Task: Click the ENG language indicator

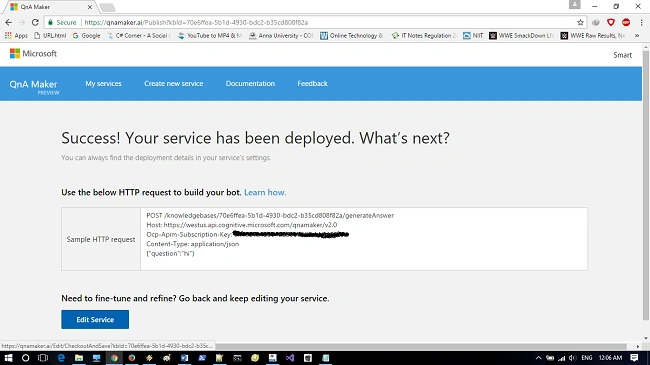Action: (587, 358)
